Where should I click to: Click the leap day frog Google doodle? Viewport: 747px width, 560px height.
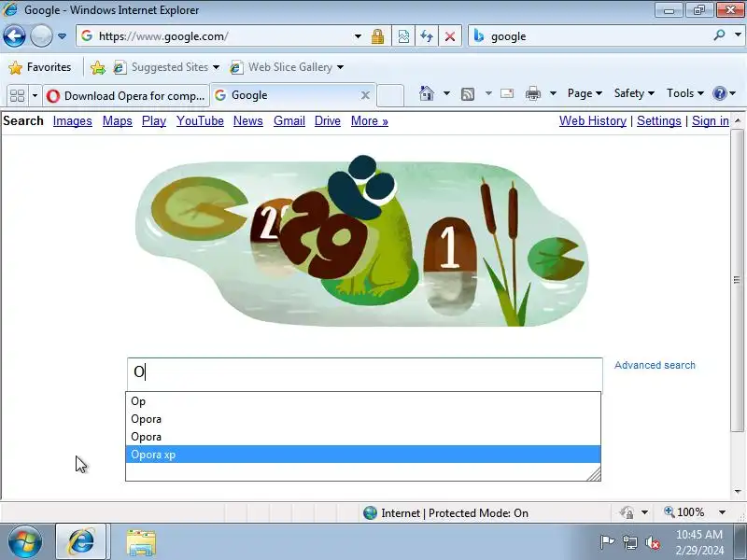(362, 242)
